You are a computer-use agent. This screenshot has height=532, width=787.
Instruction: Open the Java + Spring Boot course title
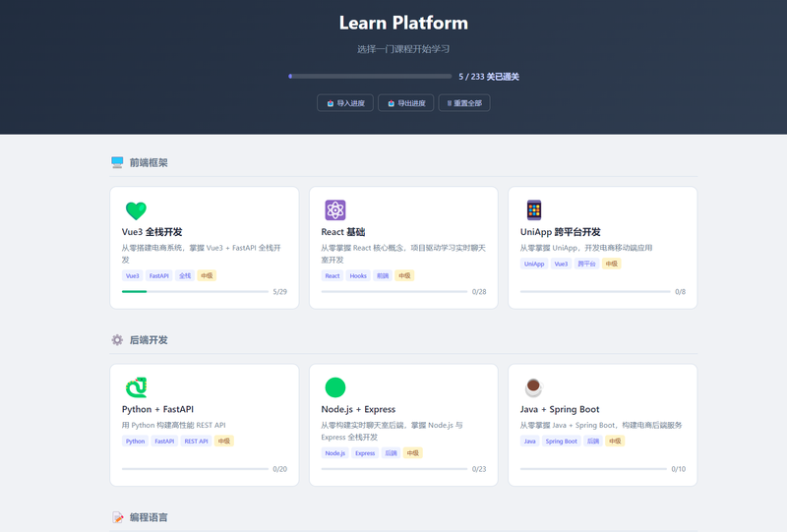[560, 409]
